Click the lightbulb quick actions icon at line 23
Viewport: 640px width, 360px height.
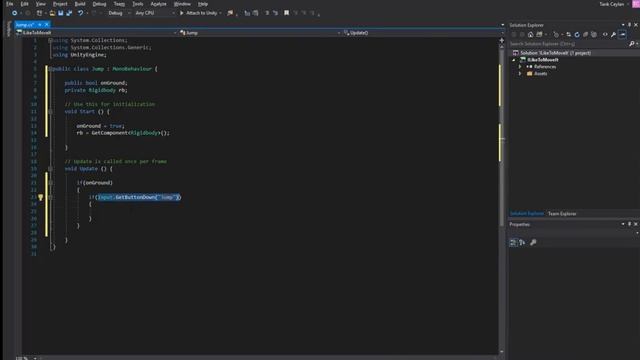pos(40,197)
